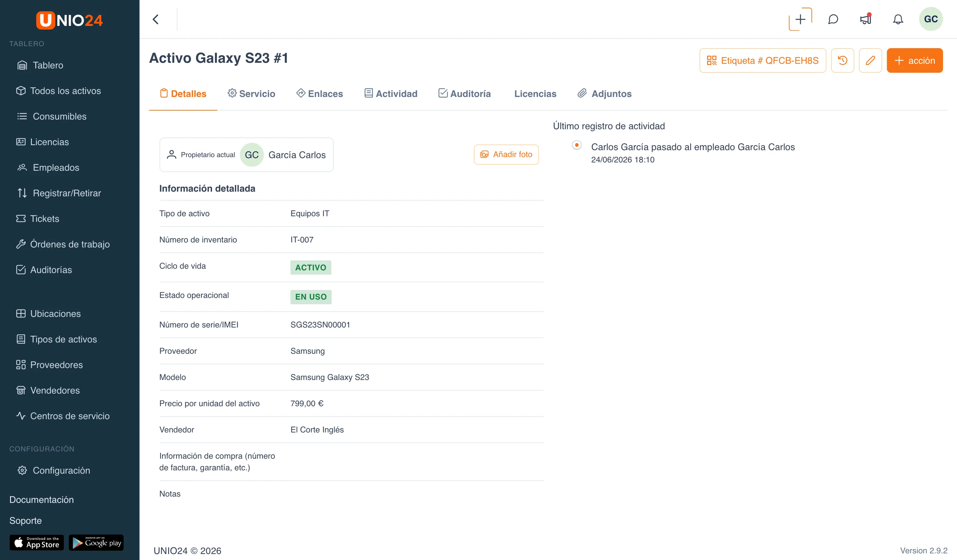957x560 pixels.
Task: Click the Añadir foto button
Action: click(506, 154)
